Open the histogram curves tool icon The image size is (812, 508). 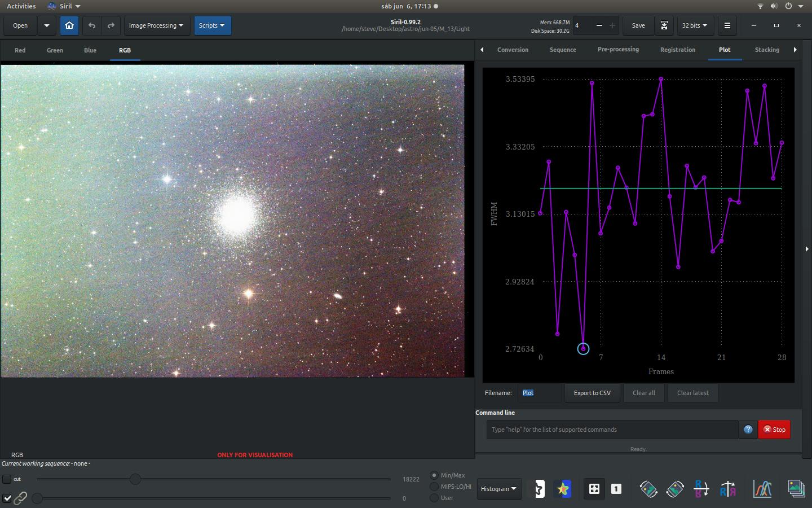762,489
